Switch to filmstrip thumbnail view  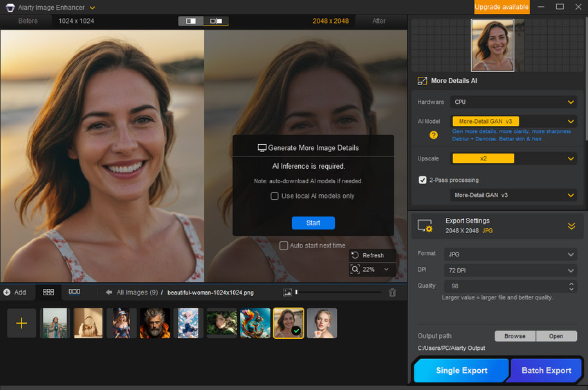tap(74, 291)
